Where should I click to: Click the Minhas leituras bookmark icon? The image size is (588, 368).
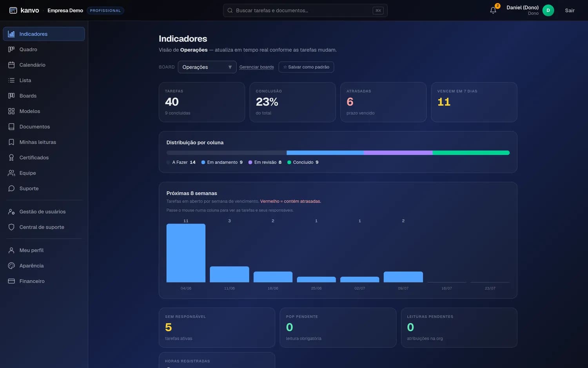11,142
